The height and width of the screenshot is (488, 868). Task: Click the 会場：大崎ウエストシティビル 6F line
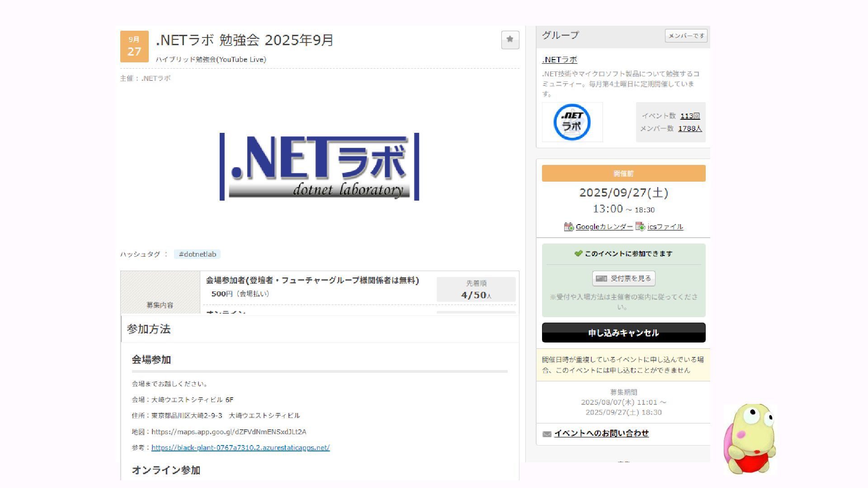(183, 400)
